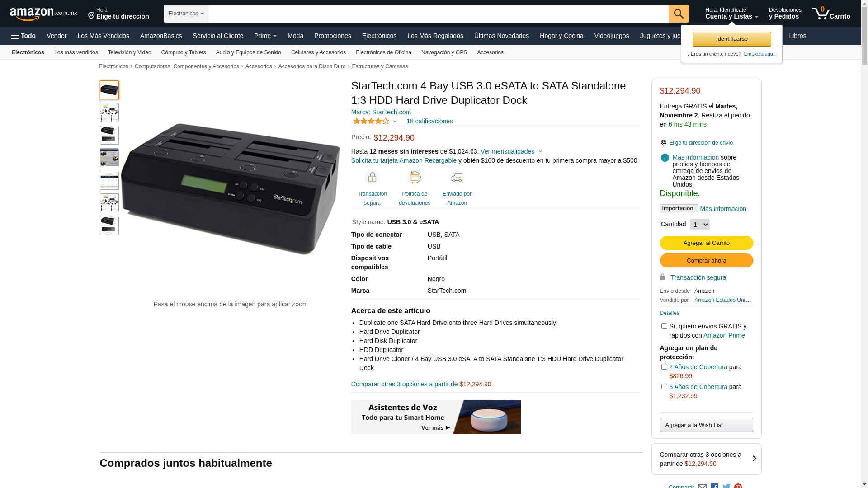Click the Transacción segura lock icon
Screen dimensions: 868x488
pyautogui.click(x=372, y=178)
